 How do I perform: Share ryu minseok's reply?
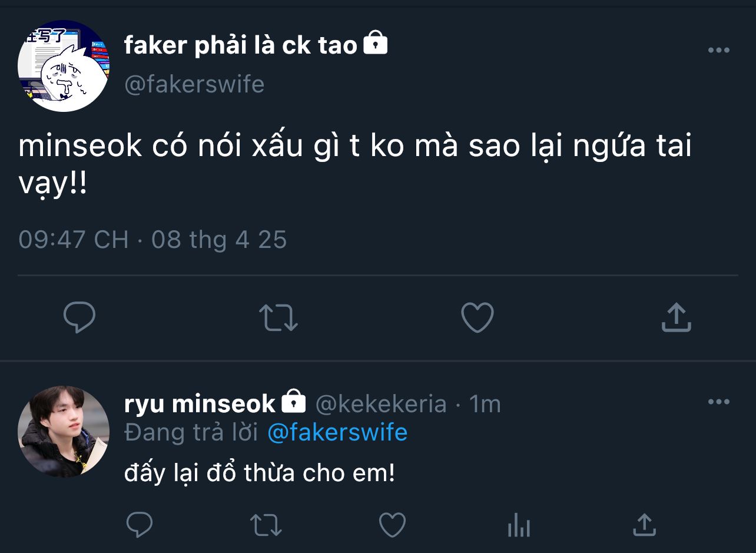point(644,525)
